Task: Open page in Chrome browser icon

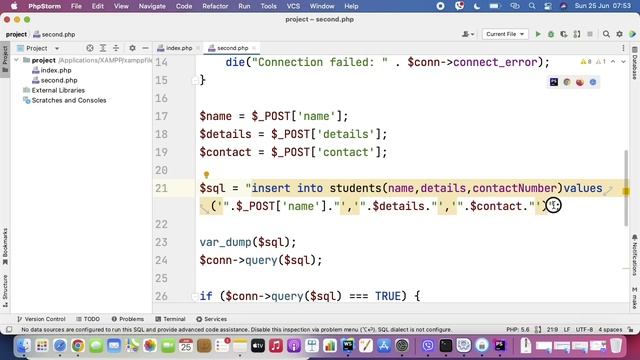Action: pos(567,82)
